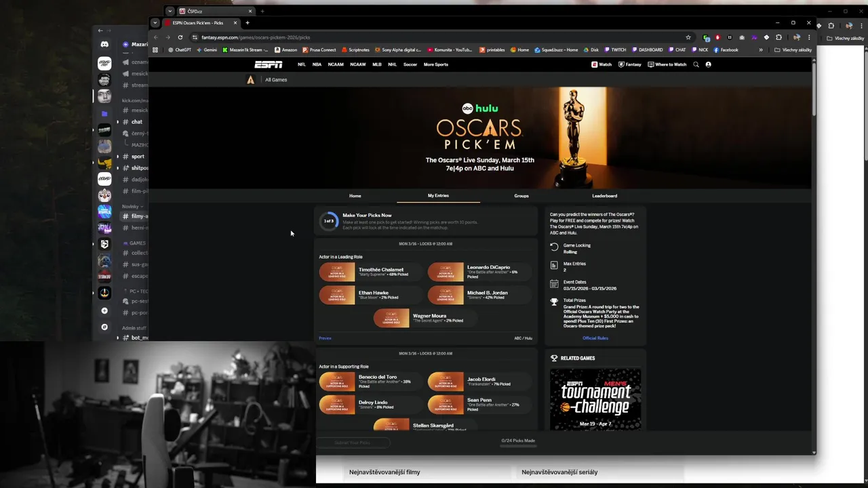Expand the Soccer menu in ESPN nav
Image resolution: width=868 pixels, height=488 pixels.
point(410,64)
